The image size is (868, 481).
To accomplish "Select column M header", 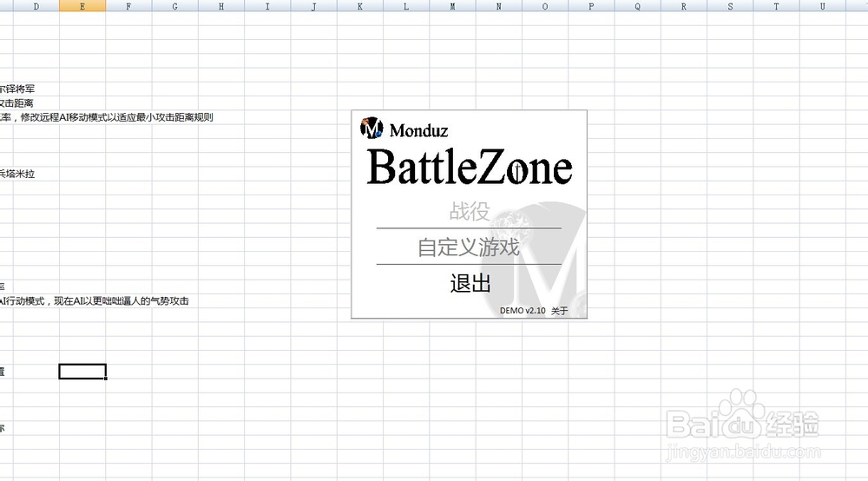I will tap(452, 6).
